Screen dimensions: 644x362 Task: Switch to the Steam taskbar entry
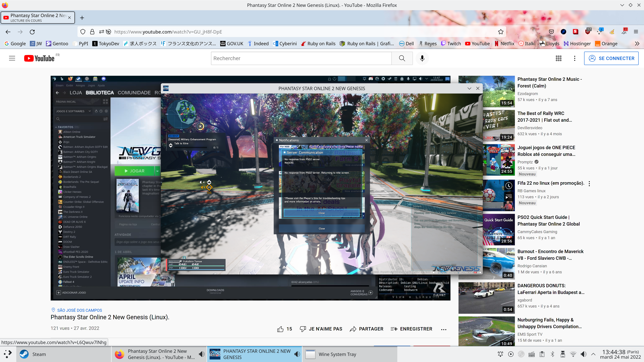pos(64,354)
